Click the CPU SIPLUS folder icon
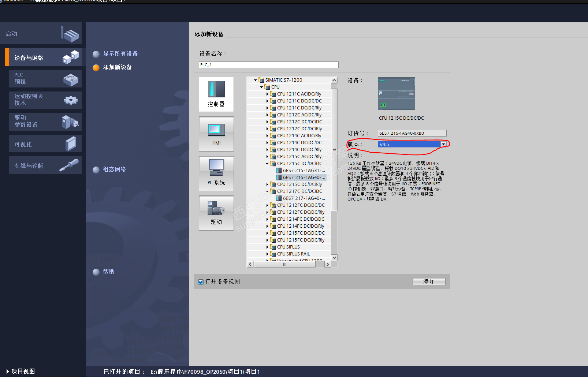 pos(273,247)
